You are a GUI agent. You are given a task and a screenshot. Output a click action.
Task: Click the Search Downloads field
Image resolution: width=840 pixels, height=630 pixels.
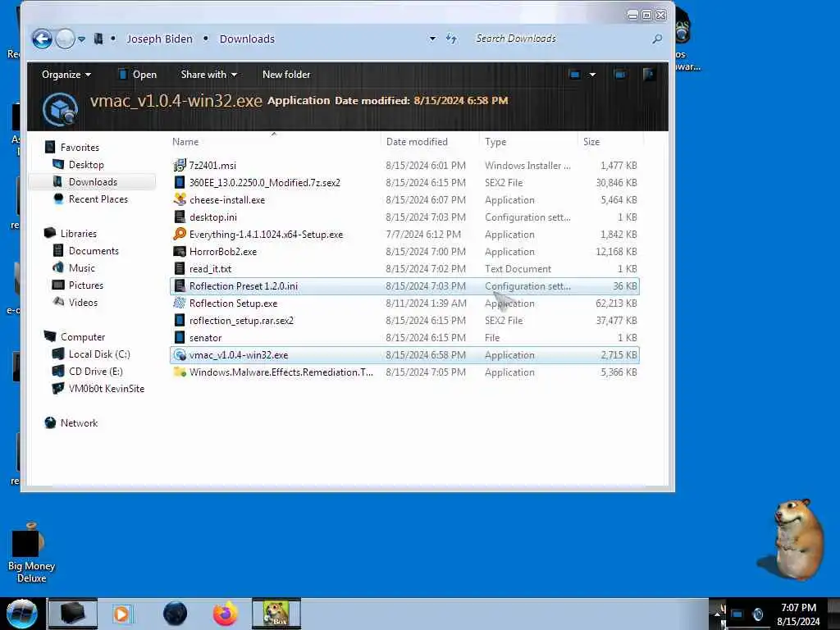559,39
